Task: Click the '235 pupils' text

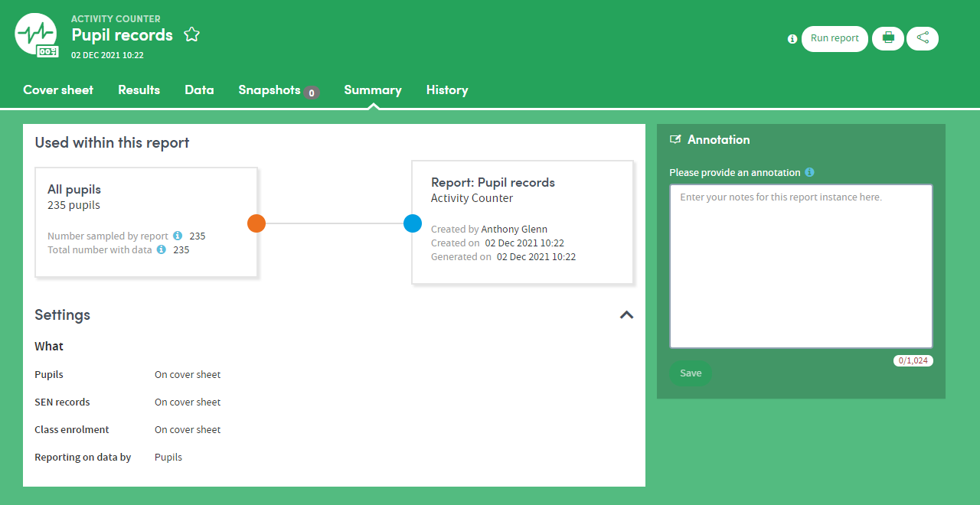Action: 73,205
